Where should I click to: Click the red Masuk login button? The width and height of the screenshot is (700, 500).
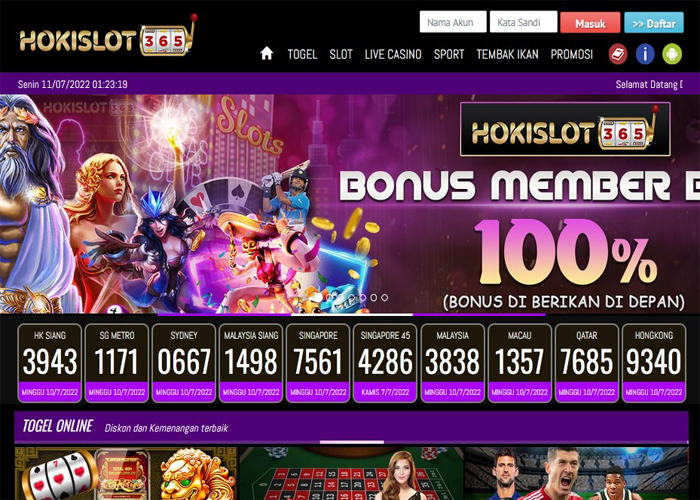(590, 23)
